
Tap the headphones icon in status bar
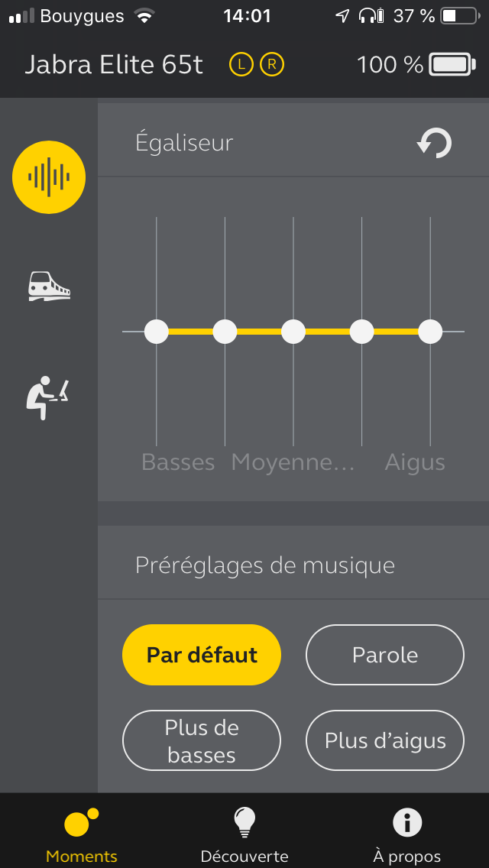[x=368, y=16]
